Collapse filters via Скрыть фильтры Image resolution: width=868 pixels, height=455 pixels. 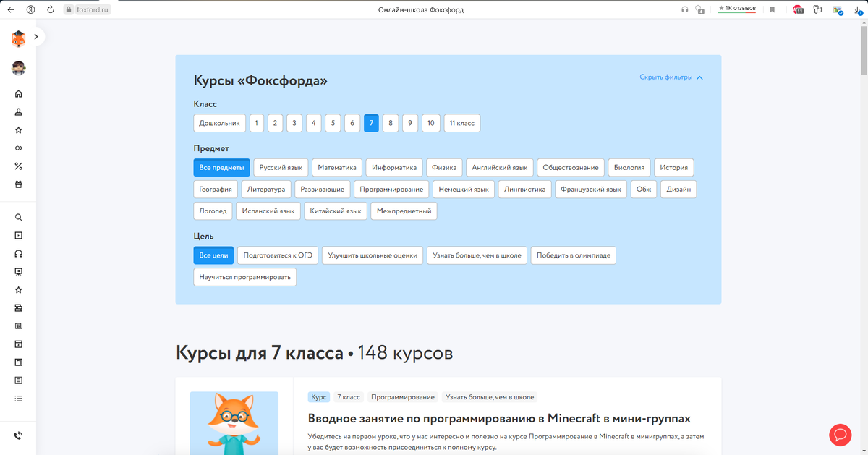[671, 77]
